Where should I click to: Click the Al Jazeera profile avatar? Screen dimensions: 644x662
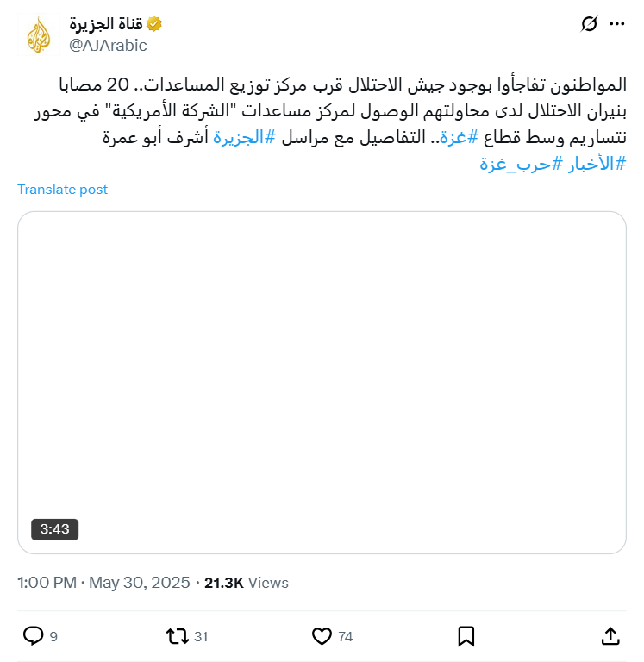point(39,34)
